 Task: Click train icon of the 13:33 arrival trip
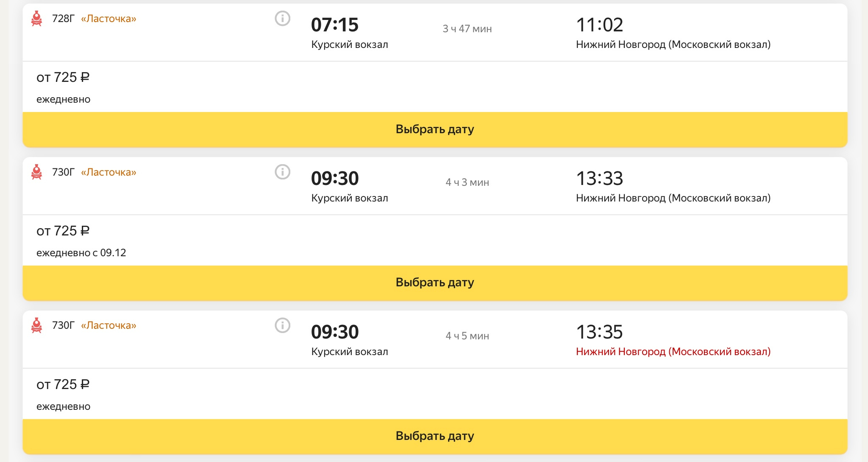click(37, 172)
